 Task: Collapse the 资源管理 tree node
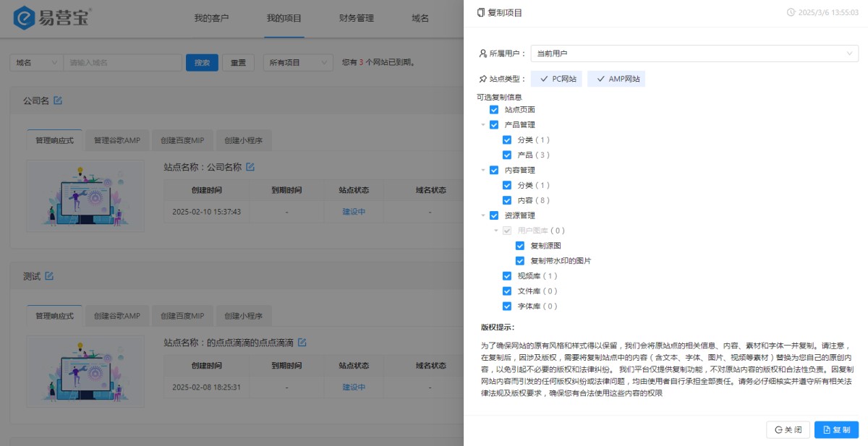[483, 215]
